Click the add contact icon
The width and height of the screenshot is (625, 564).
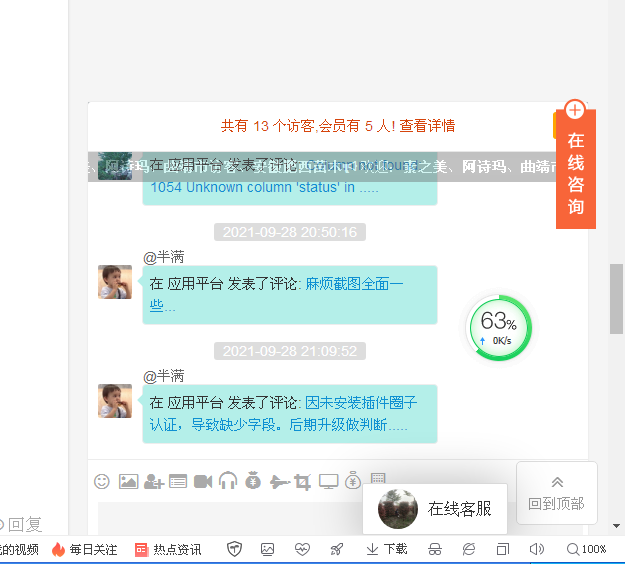click(153, 481)
